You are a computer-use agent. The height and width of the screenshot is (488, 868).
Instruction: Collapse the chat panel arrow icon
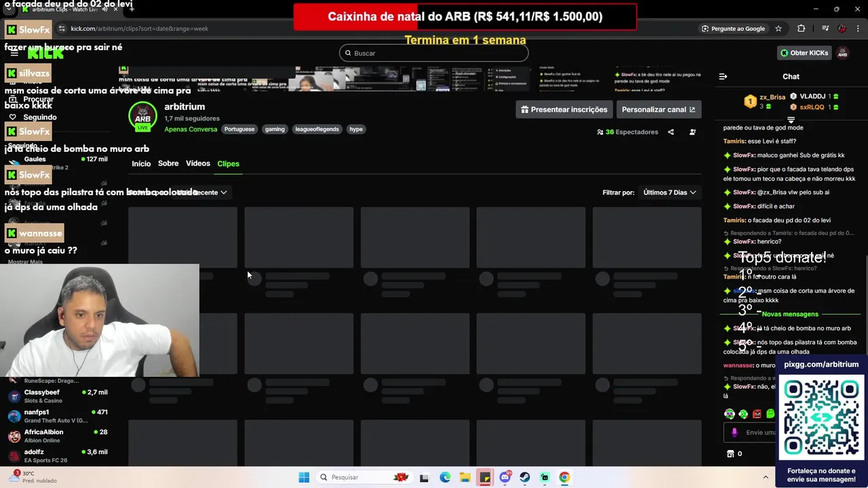click(723, 77)
